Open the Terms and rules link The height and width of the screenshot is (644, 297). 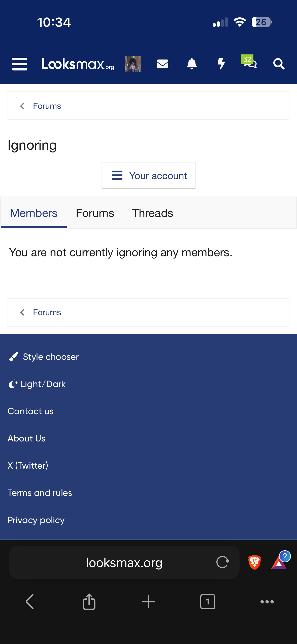point(40,493)
